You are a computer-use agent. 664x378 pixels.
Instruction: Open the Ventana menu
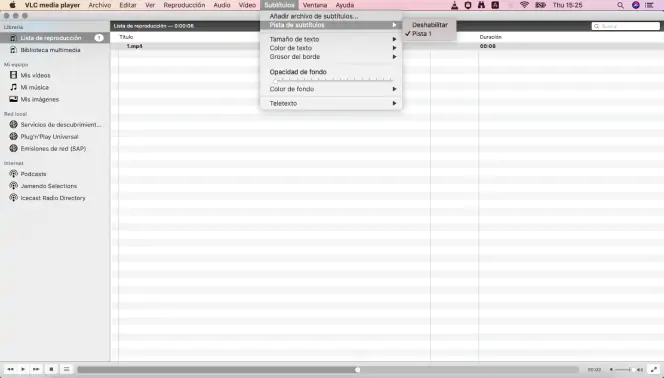[315, 5]
